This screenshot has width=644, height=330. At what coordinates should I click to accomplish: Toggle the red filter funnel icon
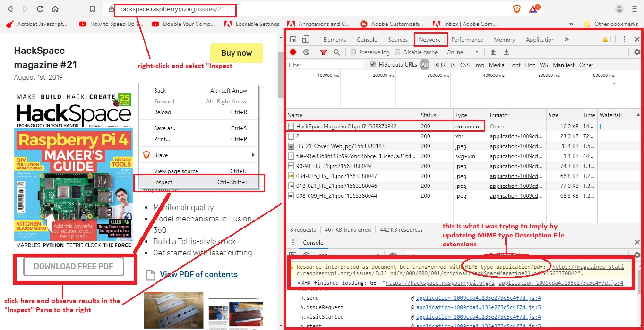(x=324, y=52)
